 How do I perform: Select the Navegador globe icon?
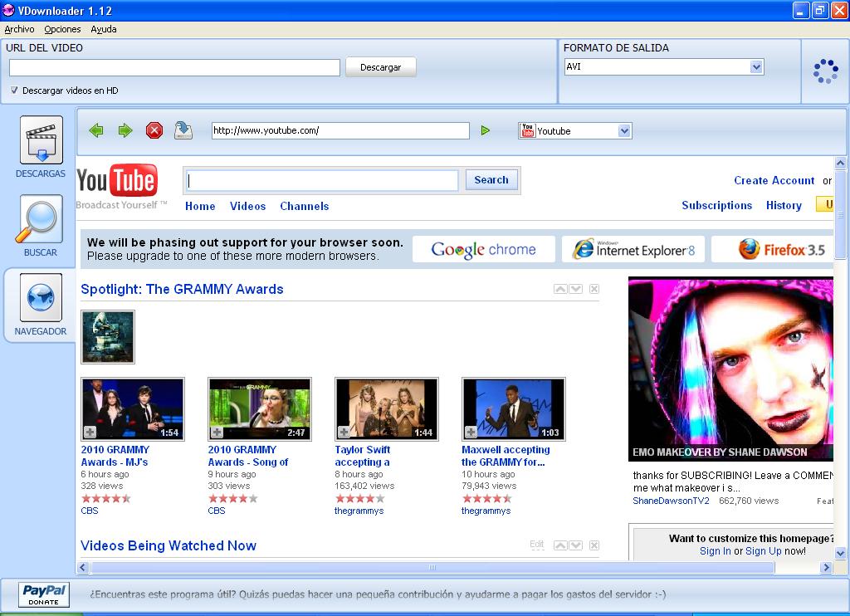point(41,299)
